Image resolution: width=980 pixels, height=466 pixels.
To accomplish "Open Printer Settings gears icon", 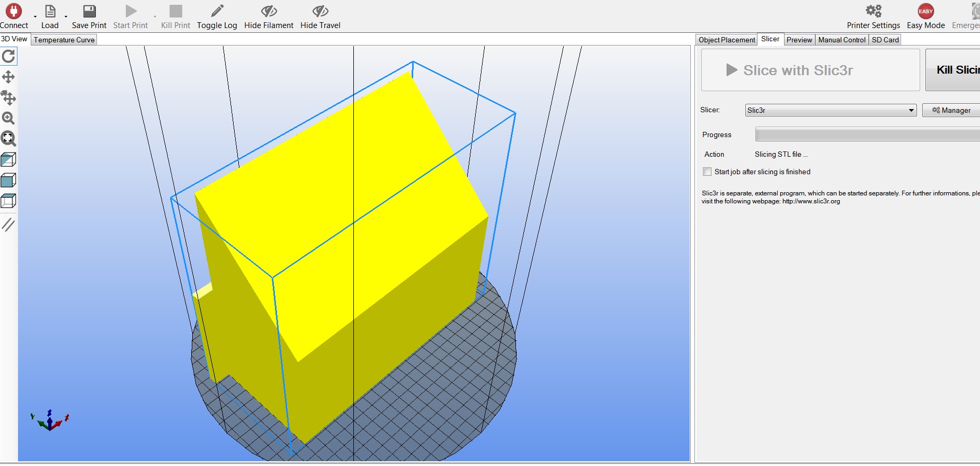I will click(873, 11).
